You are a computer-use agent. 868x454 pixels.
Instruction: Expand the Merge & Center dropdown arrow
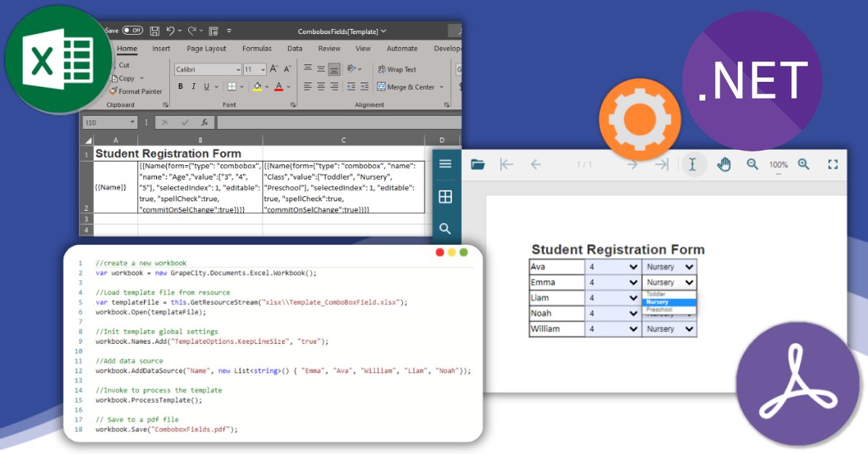click(441, 87)
